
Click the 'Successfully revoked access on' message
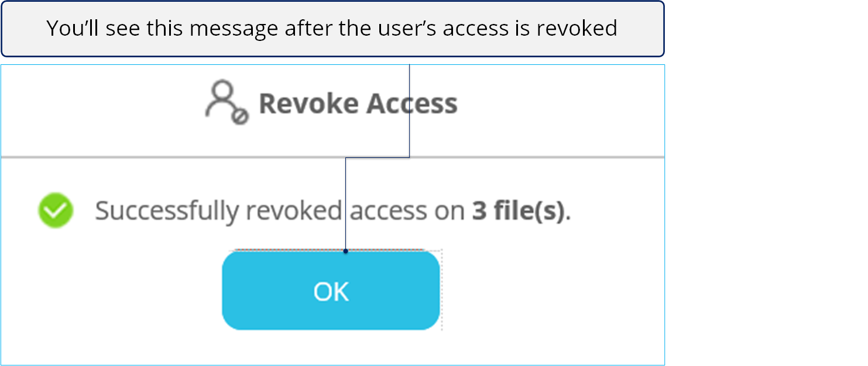click(x=280, y=211)
